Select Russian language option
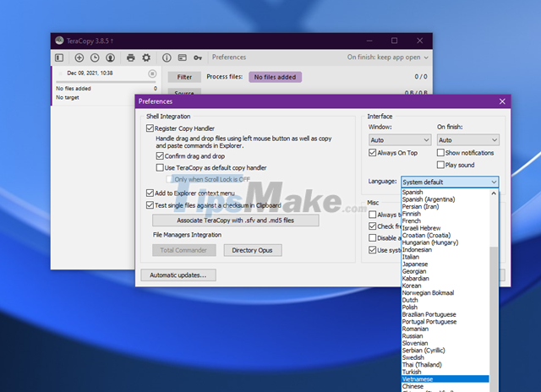 pos(445,335)
